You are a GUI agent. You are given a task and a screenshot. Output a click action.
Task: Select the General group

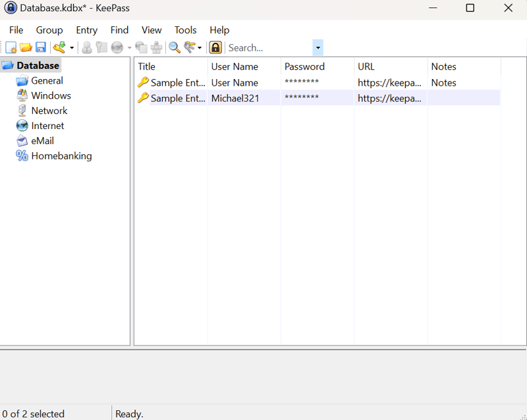click(47, 80)
